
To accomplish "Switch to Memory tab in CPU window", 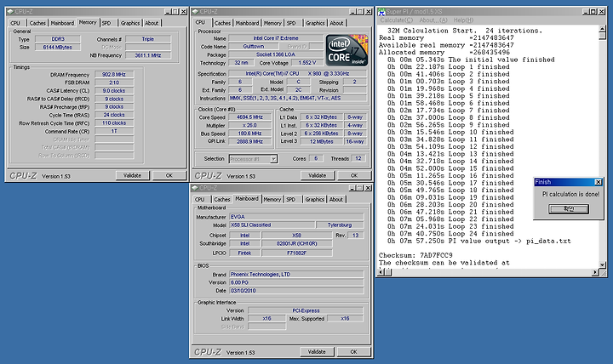I will coord(272,23).
